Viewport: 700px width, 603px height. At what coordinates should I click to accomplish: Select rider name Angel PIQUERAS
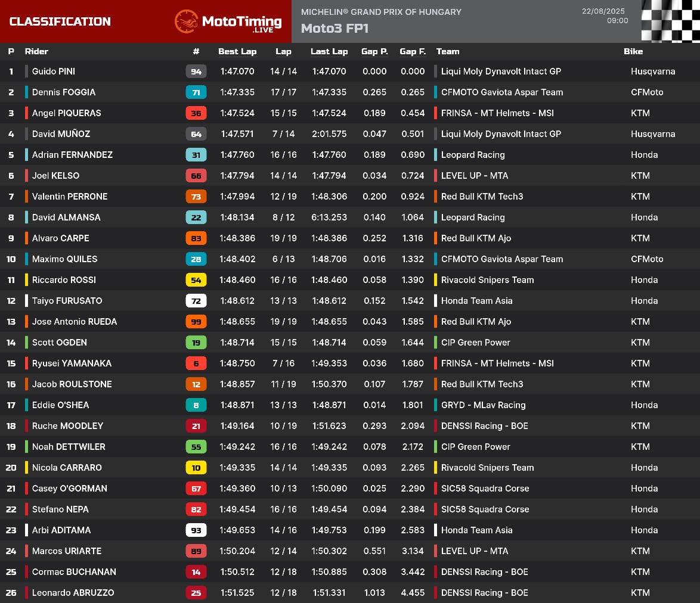click(67, 113)
